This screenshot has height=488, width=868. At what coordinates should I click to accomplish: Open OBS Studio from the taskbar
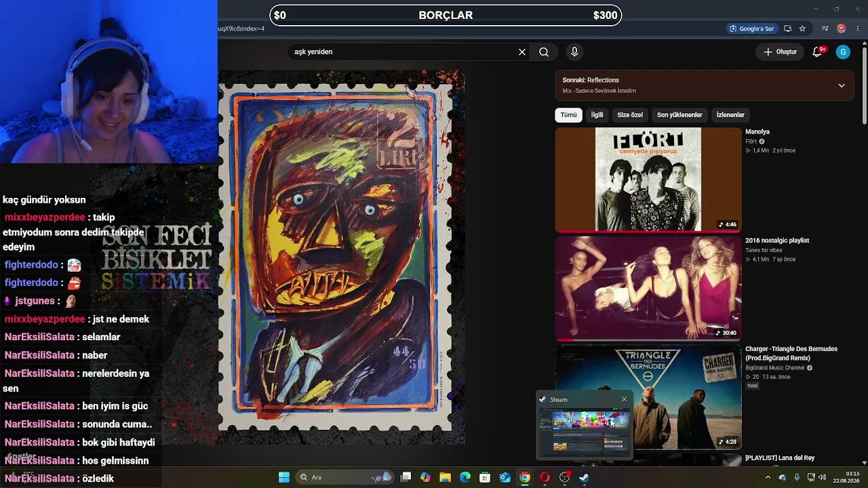coord(564,477)
